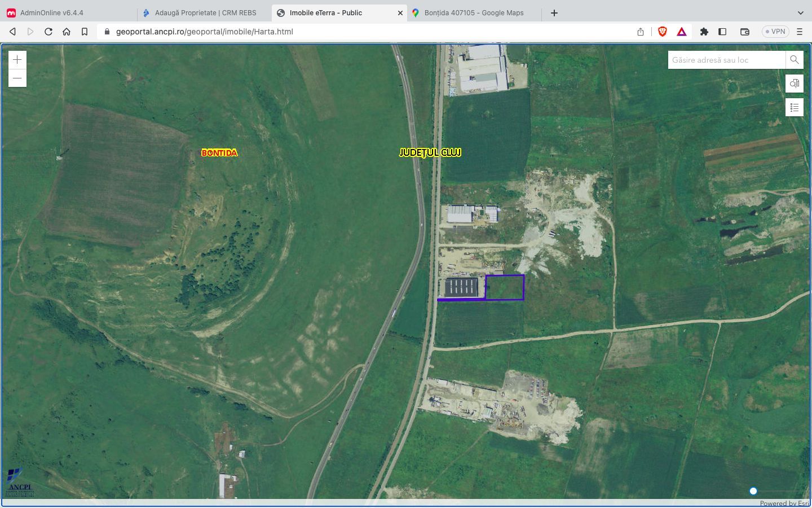Viewport: 812px width, 508px height.
Task: Open the map layers panel icon
Action: tap(794, 84)
